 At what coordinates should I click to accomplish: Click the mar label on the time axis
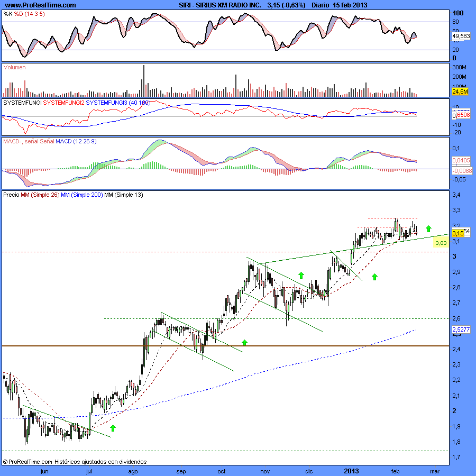[x=435, y=471]
